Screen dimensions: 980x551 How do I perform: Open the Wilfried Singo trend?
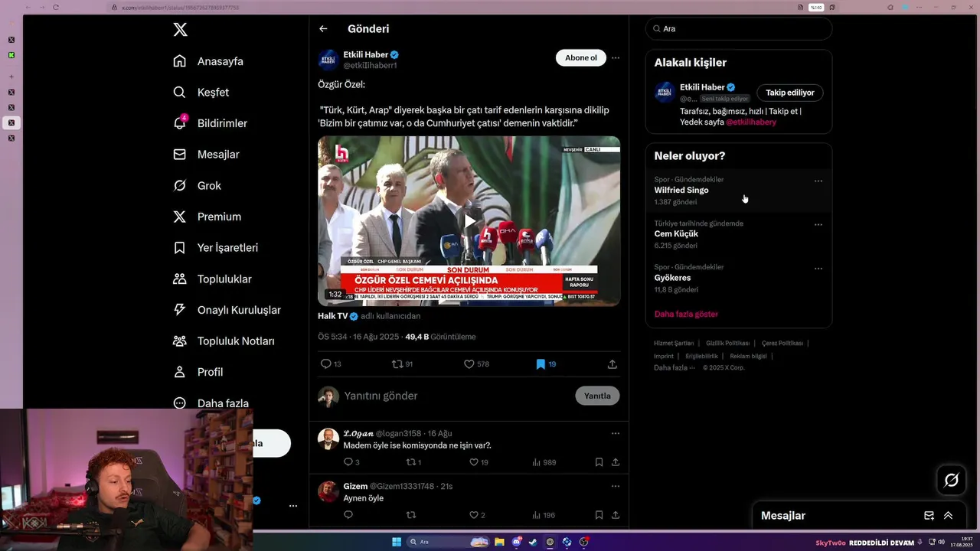point(738,191)
